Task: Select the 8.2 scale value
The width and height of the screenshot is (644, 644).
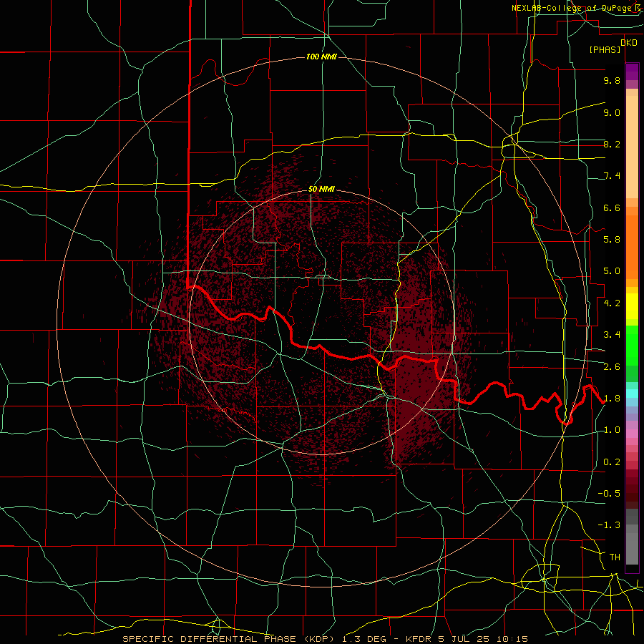Action: click(612, 144)
